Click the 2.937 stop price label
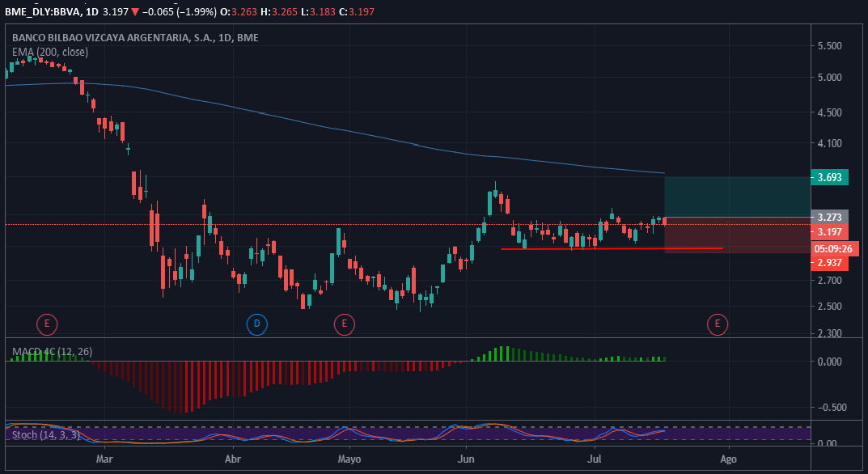This screenshot has height=474, width=868. [831, 264]
